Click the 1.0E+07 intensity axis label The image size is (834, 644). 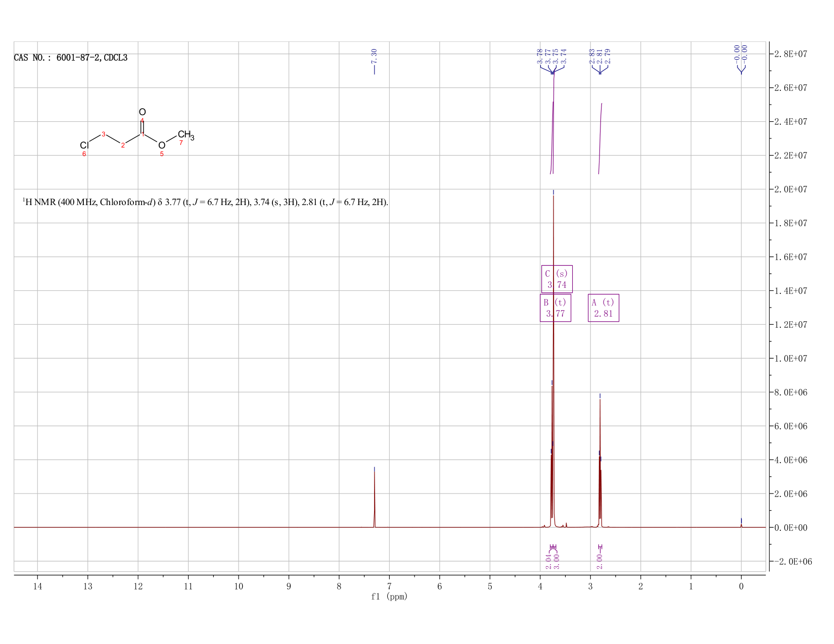792,359
